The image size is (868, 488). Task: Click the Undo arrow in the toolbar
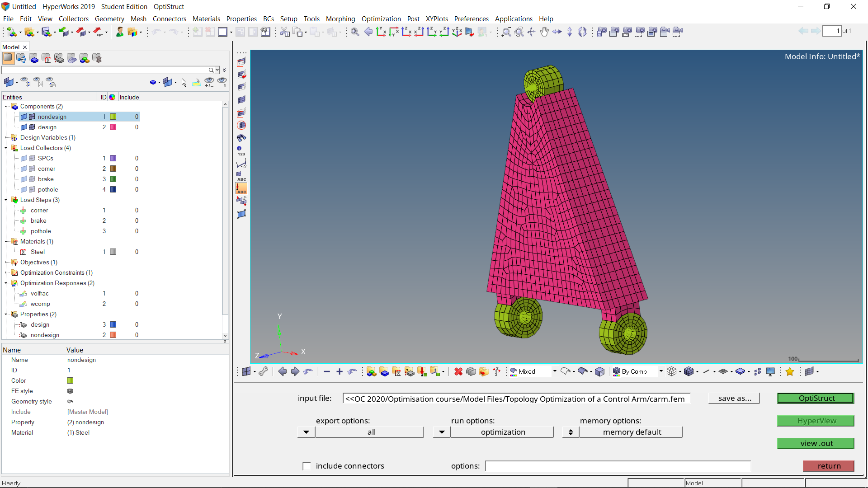[x=156, y=32]
